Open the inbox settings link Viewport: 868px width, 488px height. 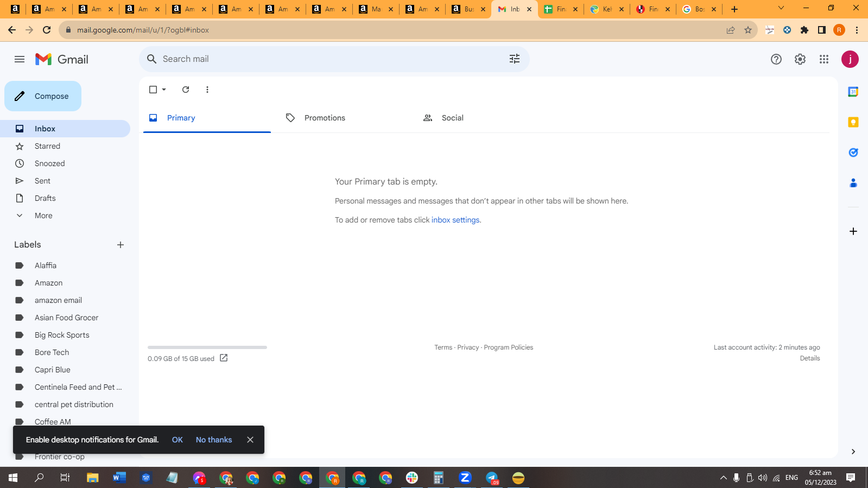coord(455,220)
